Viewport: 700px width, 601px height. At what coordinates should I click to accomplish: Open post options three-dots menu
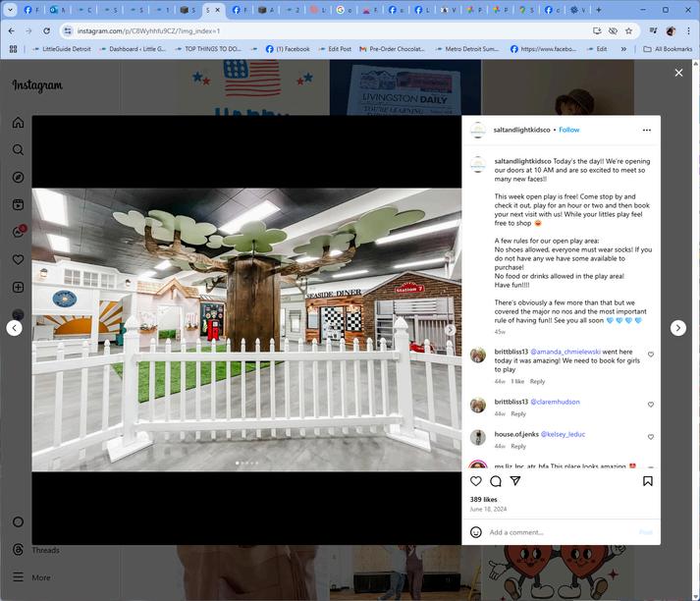(x=646, y=130)
